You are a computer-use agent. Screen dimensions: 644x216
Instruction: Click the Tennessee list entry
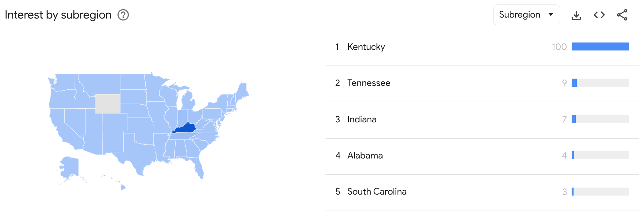(x=369, y=83)
